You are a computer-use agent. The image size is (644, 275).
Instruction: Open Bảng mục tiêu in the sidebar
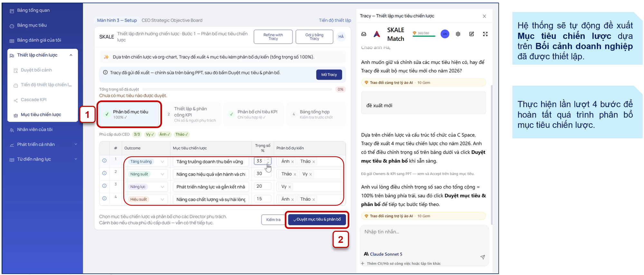click(32, 25)
